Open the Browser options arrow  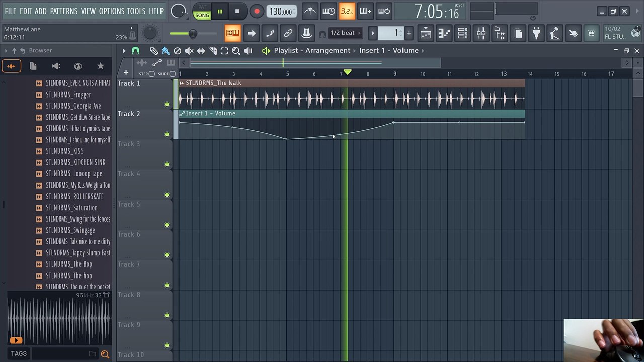(6, 51)
